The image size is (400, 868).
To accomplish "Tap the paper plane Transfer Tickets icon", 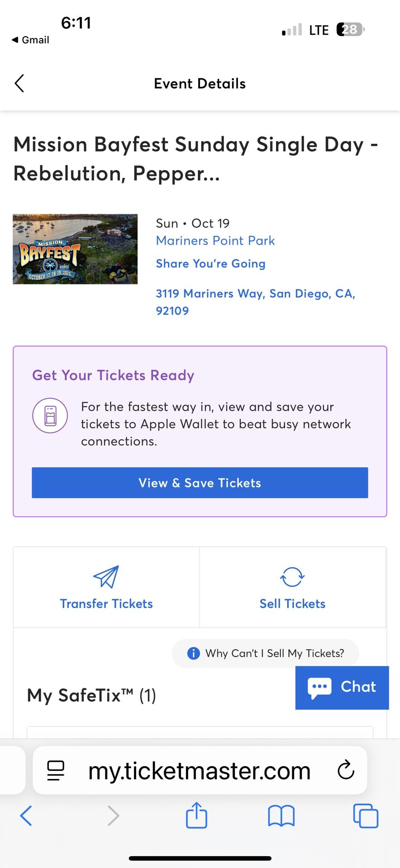I will (106, 576).
